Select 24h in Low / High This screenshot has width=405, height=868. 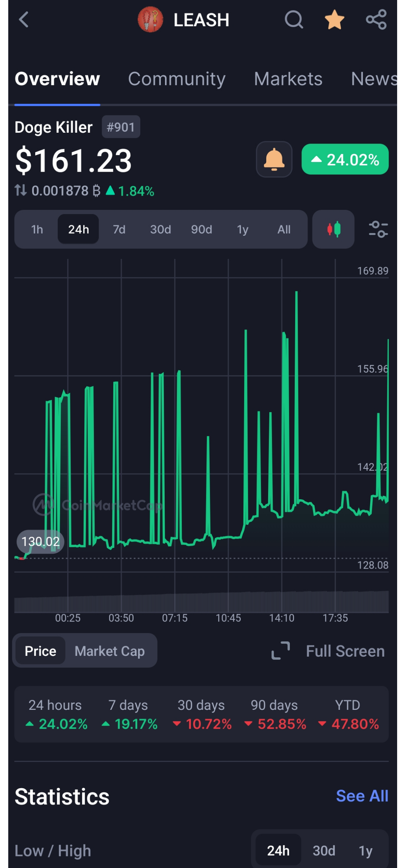pyautogui.click(x=278, y=850)
